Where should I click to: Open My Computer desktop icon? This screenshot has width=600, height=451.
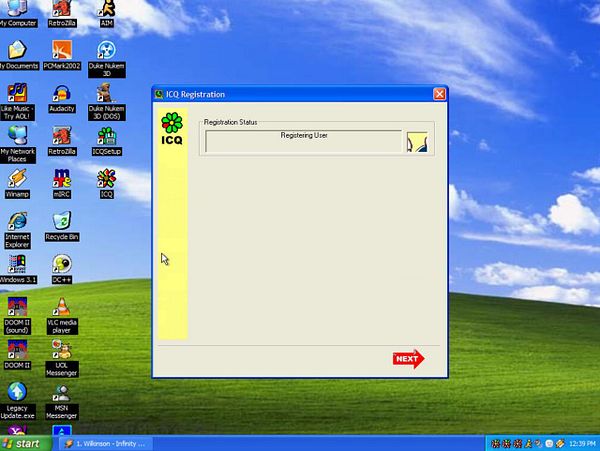click(17, 14)
